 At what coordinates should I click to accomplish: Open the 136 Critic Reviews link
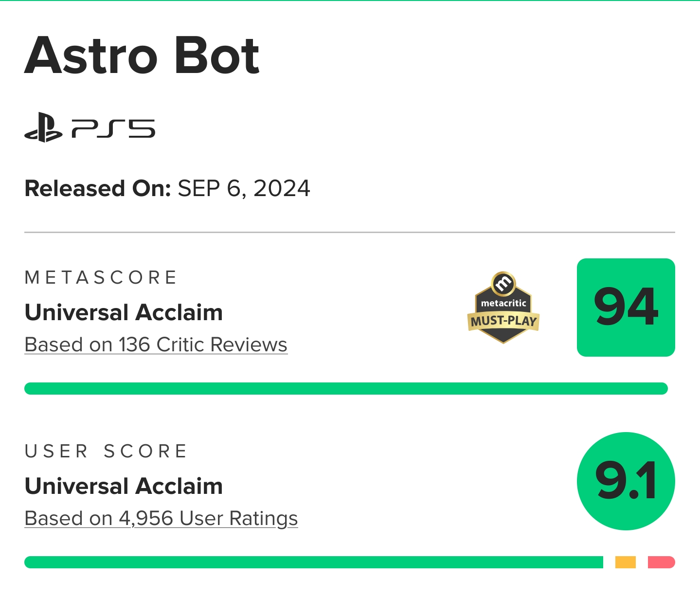(x=156, y=344)
